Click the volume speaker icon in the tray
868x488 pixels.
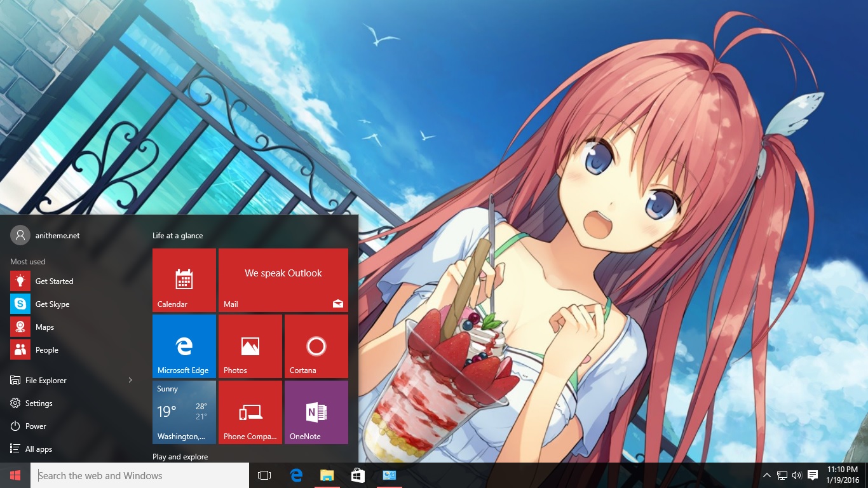click(x=797, y=475)
